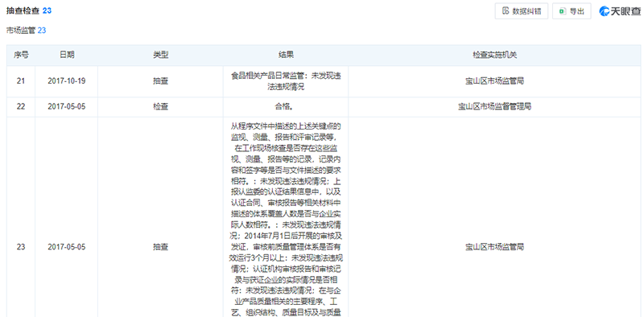Click the 序号 column header
The height and width of the screenshot is (317, 644).
pyautogui.click(x=21, y=55)
